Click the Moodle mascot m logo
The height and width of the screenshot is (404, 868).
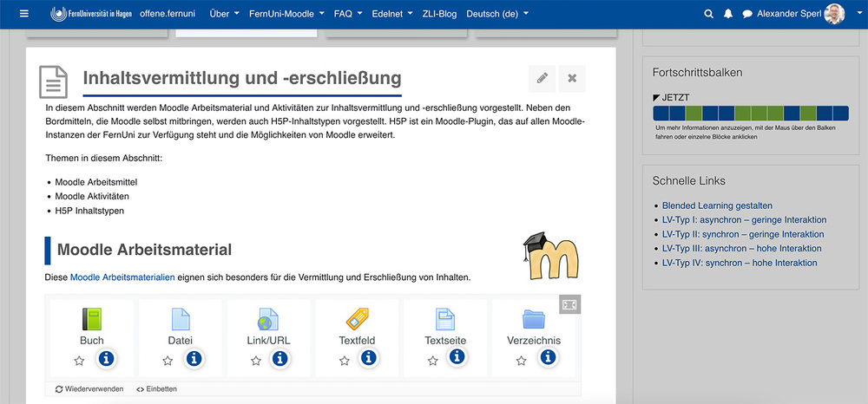tap(552, 256)
